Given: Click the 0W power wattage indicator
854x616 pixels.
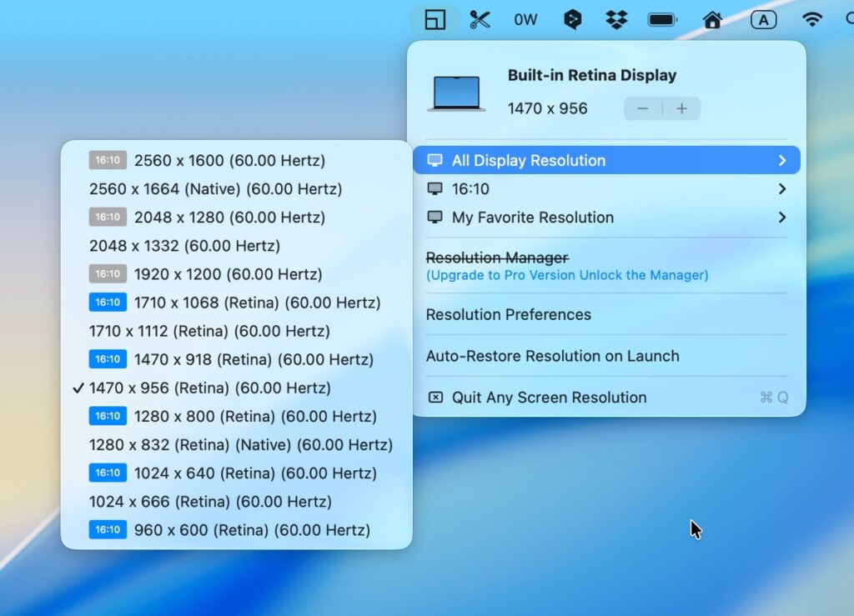Looking at the screenshot, I should click(525, 19).
